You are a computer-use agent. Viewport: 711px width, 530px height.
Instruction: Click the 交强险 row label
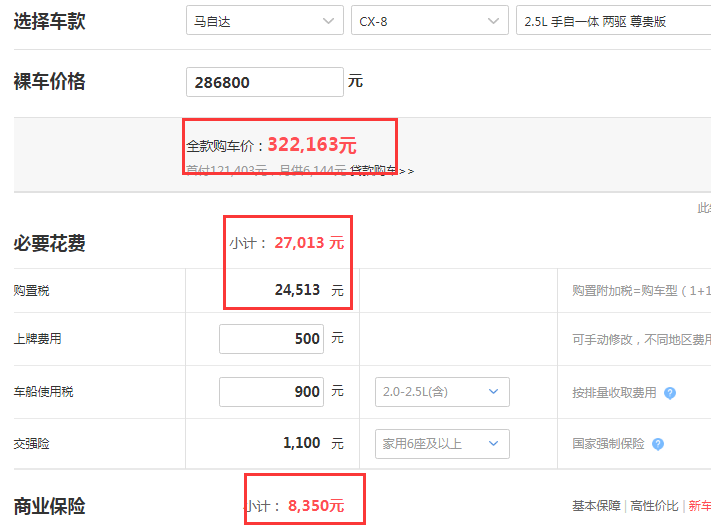31,443
